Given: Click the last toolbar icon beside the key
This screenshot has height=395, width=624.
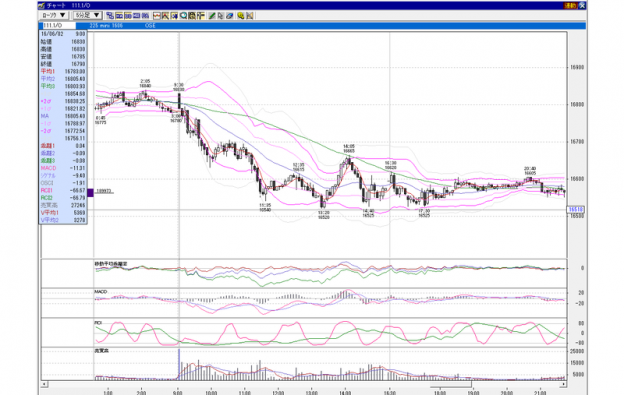Looking at the screenshot, I should click(250, 16).
